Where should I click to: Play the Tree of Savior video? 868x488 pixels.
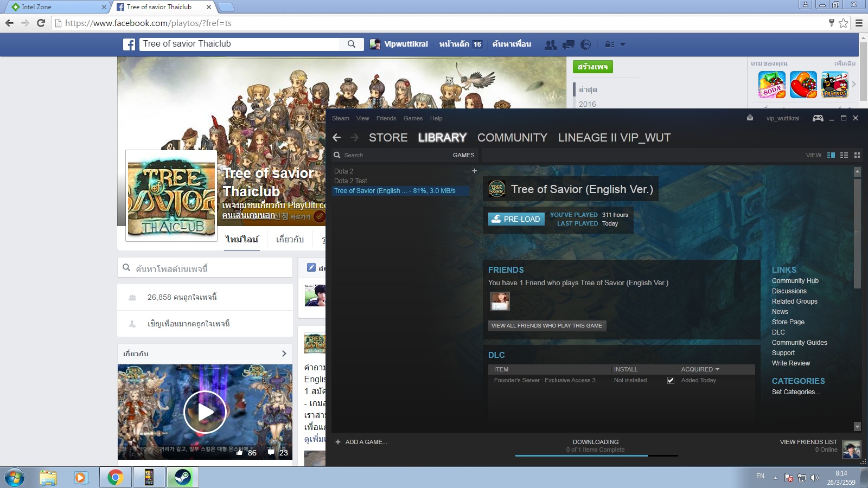click(x=205, y=412)
